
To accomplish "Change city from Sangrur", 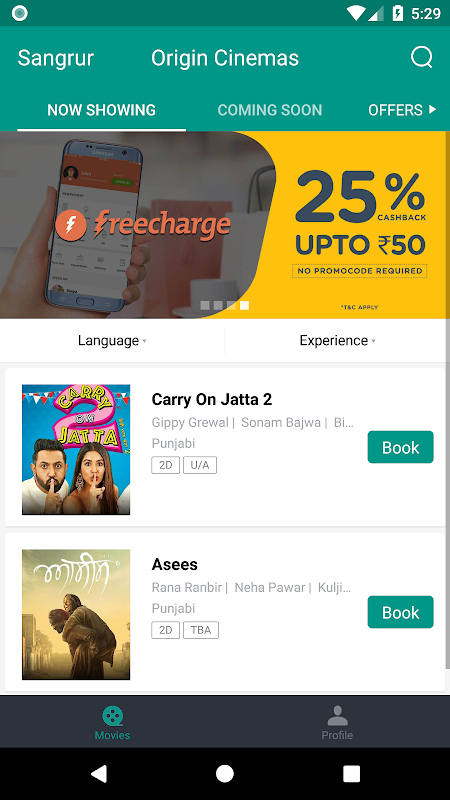I will pos(56,58).
